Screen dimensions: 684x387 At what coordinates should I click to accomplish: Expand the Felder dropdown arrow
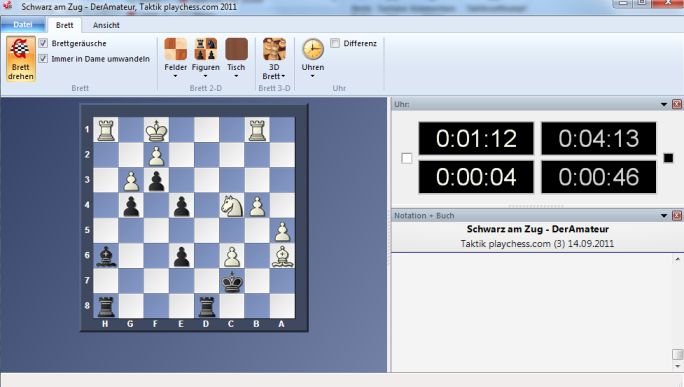[x=175, y=76]
